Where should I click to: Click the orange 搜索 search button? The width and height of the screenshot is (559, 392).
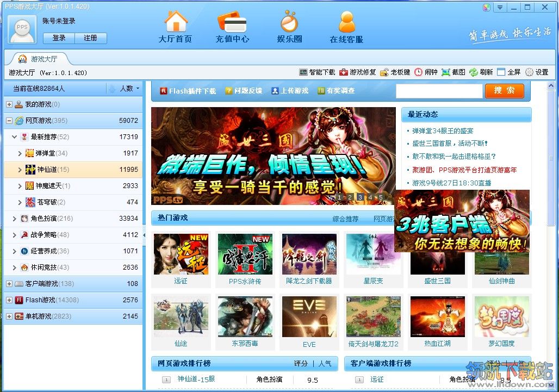(x=504, y=90)
